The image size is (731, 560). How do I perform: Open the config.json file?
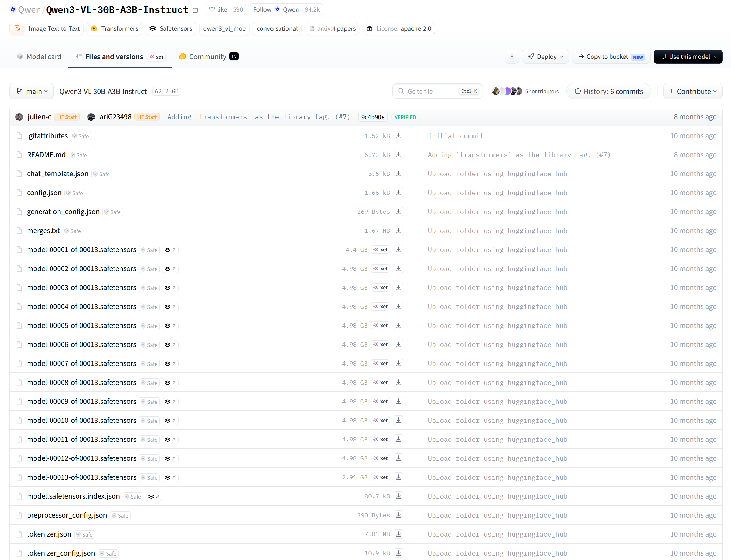[x=44, y=193]
